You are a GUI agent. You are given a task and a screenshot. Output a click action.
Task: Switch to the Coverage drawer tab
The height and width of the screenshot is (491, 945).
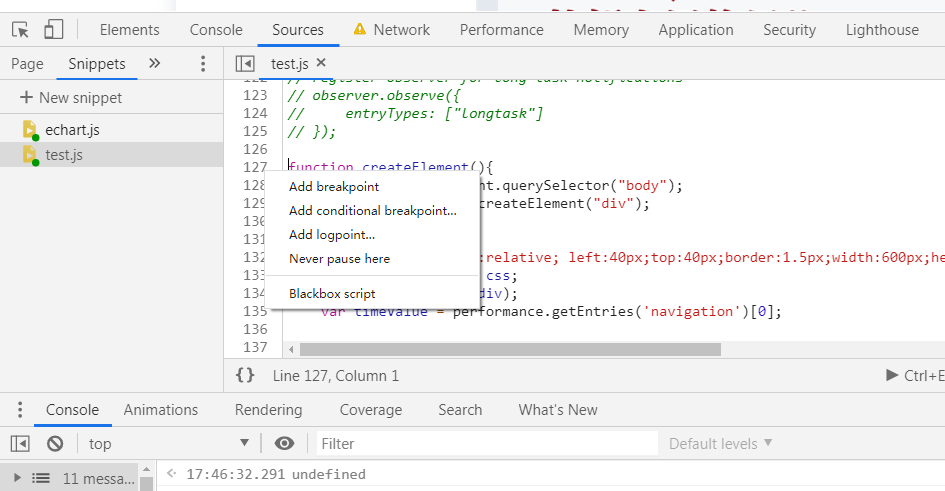[371, 410]
